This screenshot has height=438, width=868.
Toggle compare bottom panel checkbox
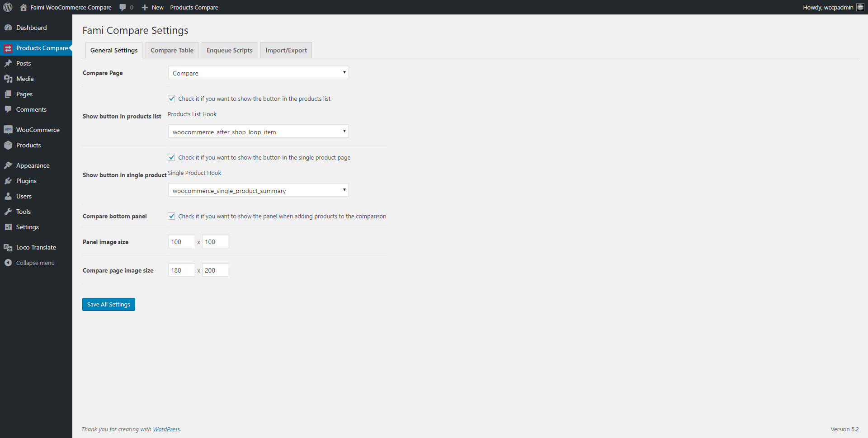point(171,216)
